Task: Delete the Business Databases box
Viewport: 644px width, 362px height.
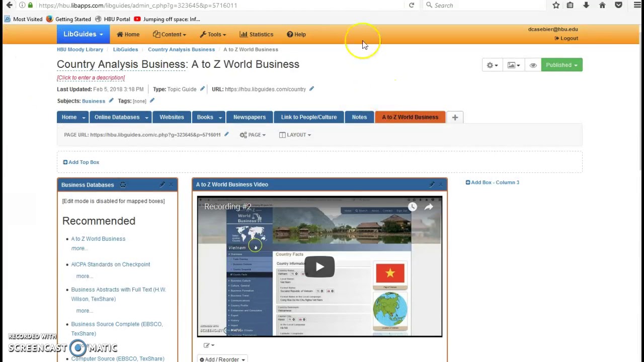Action: click(171, 185)
